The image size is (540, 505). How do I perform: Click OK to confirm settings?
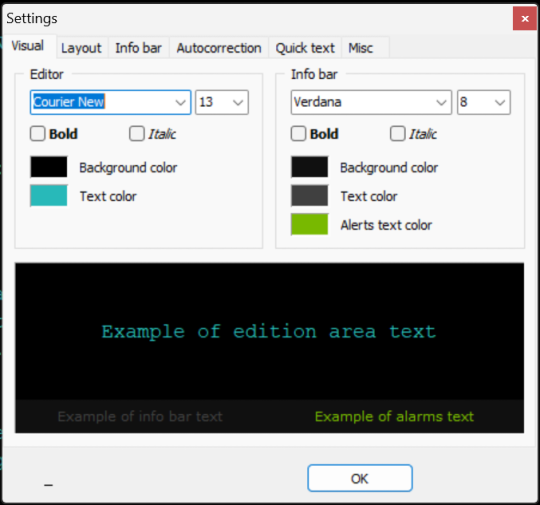coord(360,478)
